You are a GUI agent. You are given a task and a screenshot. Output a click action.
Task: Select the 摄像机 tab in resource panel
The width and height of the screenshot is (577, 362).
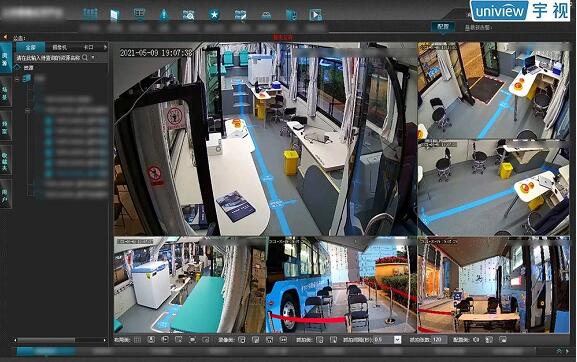pyautogui.click(x=59, y=47)
